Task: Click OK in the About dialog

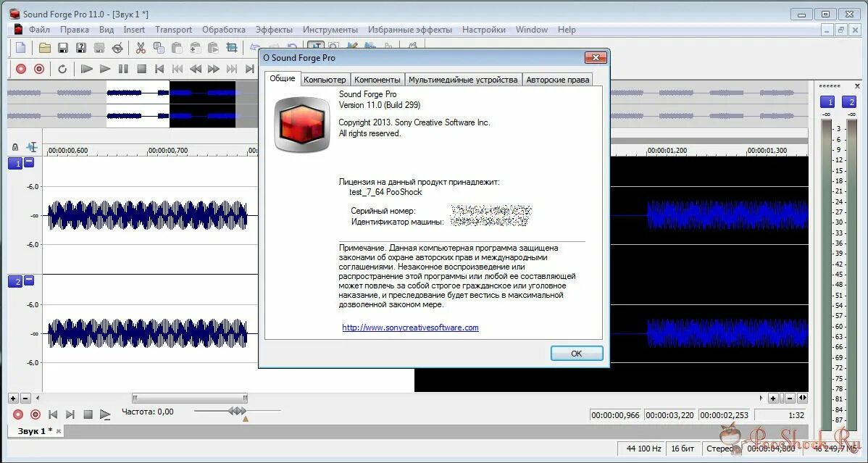Action: point(576,354)
